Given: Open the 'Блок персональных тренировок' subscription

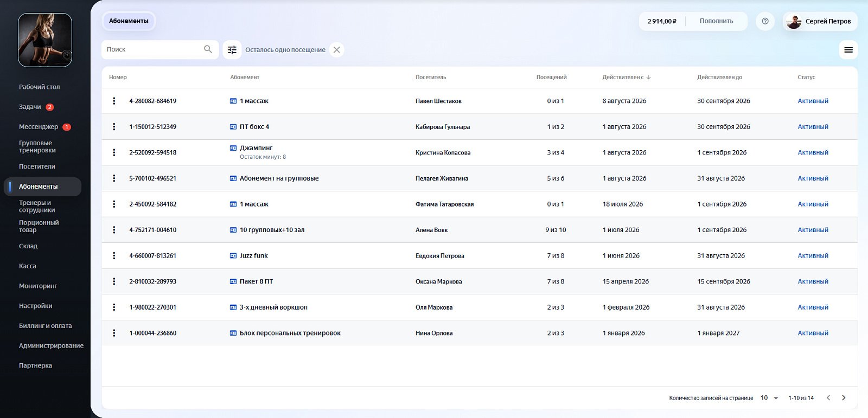Looking at the screenshot, I should [x=290, y=333].
